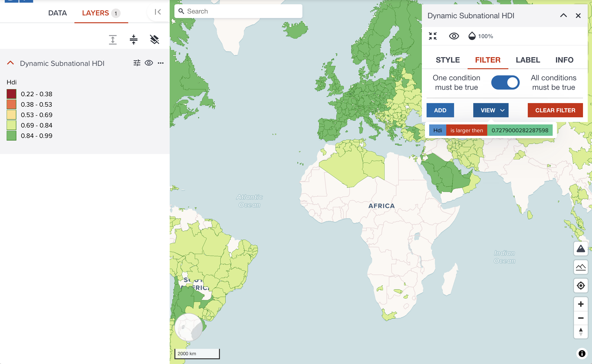This screenshot has height=364, width=592.
Task: Hide Dynamic Subnational HDI using its eye icon
Action: tap(149, 63)
